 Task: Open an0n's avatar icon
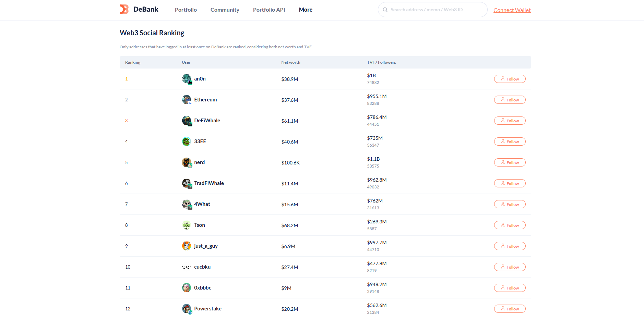(187, 79)
